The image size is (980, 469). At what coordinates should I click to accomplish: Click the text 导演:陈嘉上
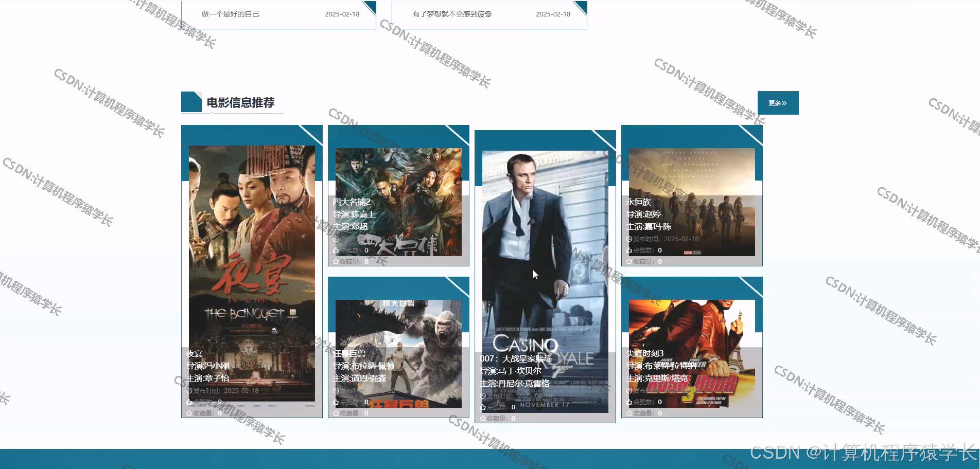pos(354,214)
